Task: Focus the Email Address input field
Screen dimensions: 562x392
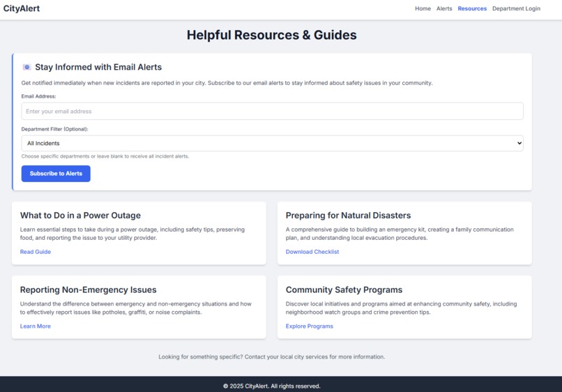Action: [x=272, y=111]
